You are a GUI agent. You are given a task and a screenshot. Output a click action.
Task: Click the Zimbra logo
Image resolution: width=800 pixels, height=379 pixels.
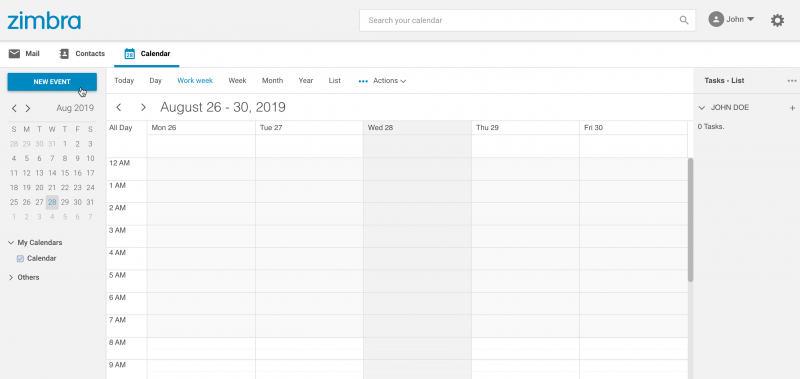(x=44, y=20)
